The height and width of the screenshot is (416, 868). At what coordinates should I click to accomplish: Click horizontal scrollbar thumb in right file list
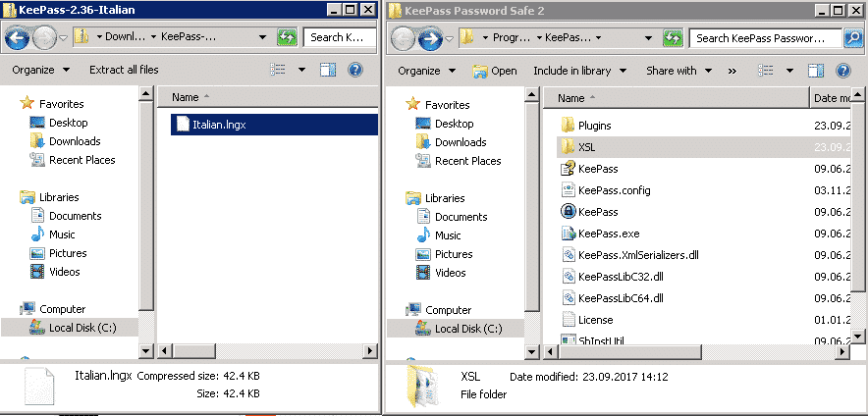pyautogui.click(x=630, y=352)
